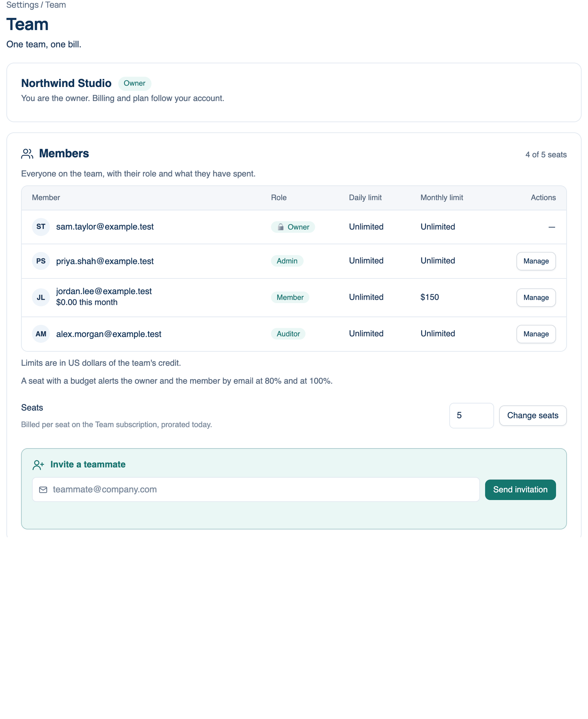Image resolution: width=588 pixels, height=719 pixels.
Task: Click the Settings breadcrumb
Action: [x=22, y=5]
